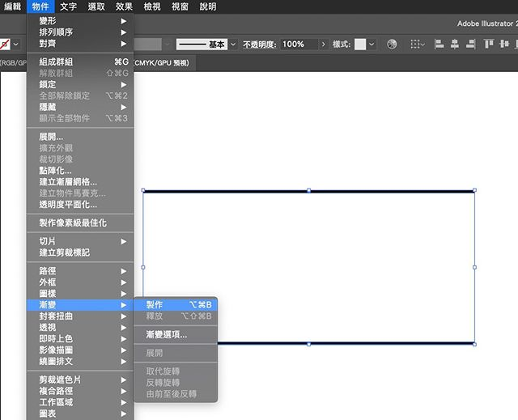Image resolution: width=518 pixels, height=420 pixels.
Task: Choose 組成群組 from the menu
Action: (x=80, y=62)
